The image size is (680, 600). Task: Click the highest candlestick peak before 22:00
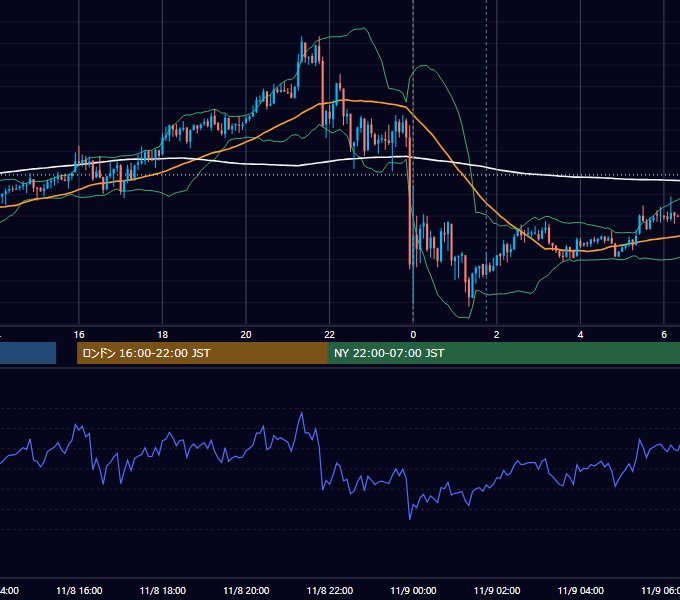[301, 50]
